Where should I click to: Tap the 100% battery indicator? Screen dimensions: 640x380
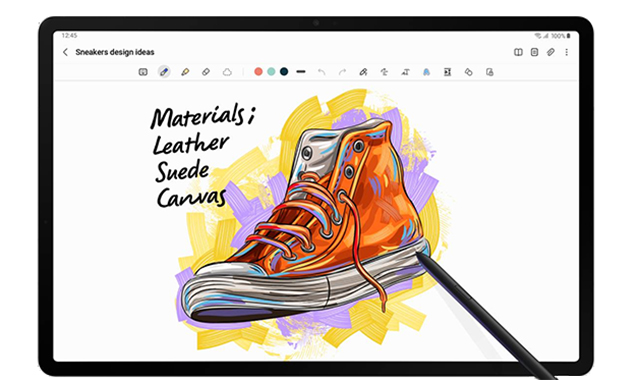click(x=560, y=36)
